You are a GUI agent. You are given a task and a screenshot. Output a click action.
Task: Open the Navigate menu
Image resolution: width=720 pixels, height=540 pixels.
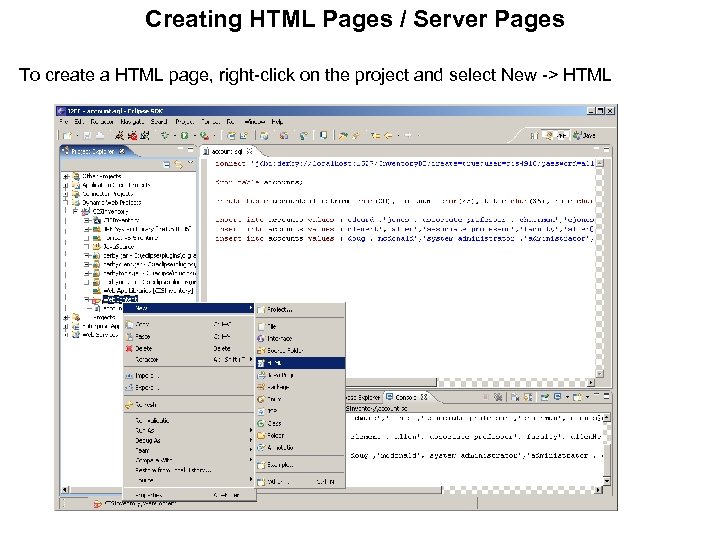131,122
